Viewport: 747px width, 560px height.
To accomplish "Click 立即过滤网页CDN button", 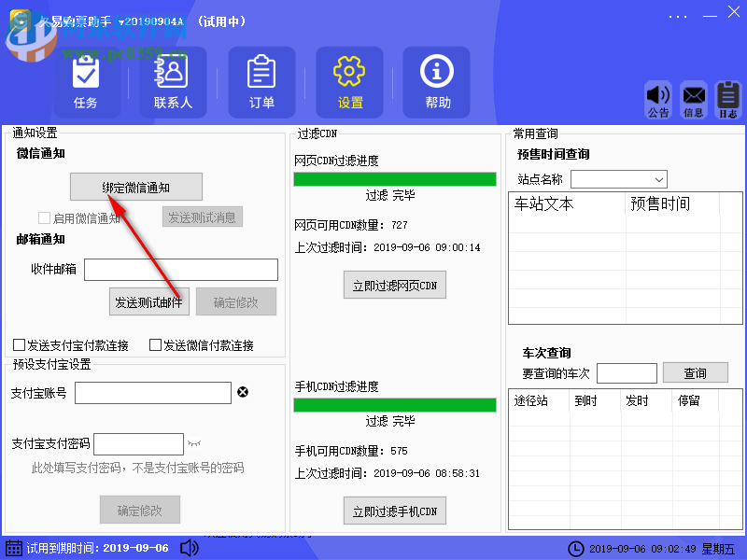I will [395, 286].
